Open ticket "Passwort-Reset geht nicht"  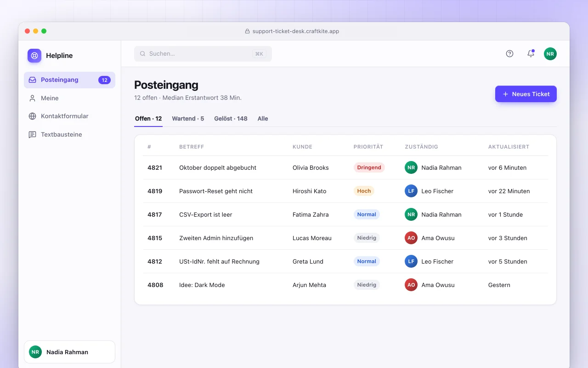pyautogui.click(x=216, y=191)
